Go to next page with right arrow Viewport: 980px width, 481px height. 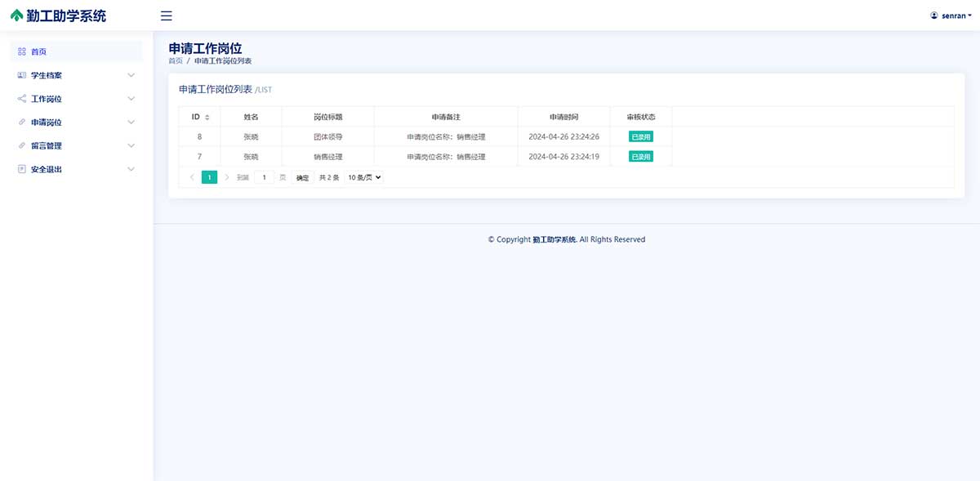[x=227, y=177]
